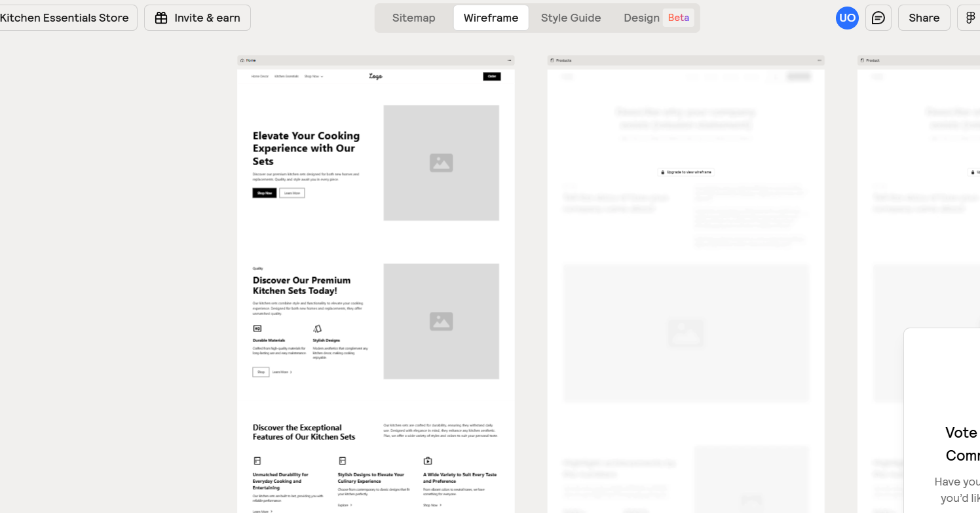Click the Durable Materials subheading
This screenshot has height=513, width=980.
point(270,341)
